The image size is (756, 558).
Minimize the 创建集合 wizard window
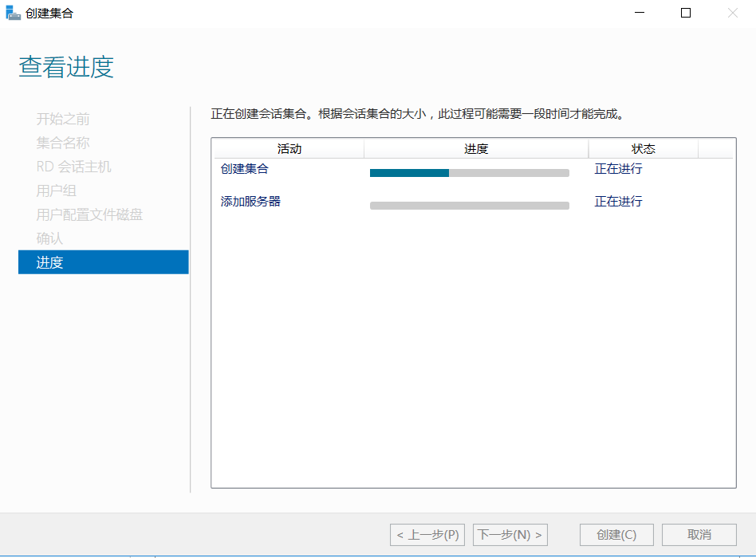tap(640, 13)
